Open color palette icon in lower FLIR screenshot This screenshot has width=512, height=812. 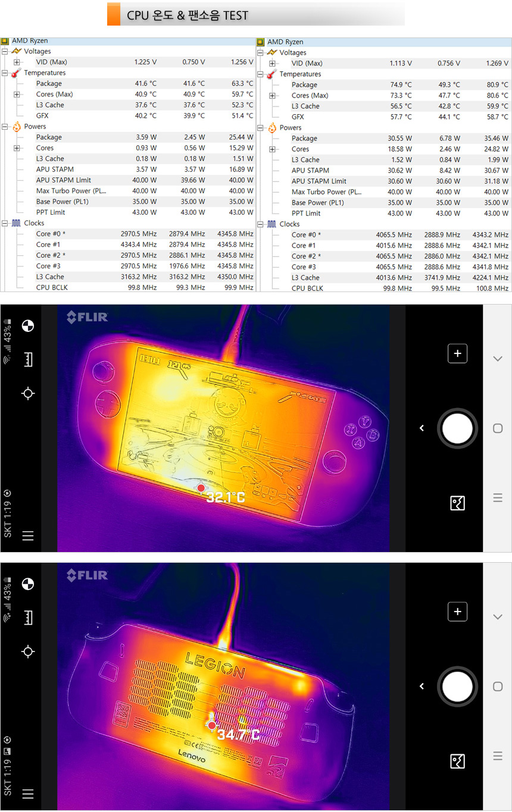click(28, 584)
